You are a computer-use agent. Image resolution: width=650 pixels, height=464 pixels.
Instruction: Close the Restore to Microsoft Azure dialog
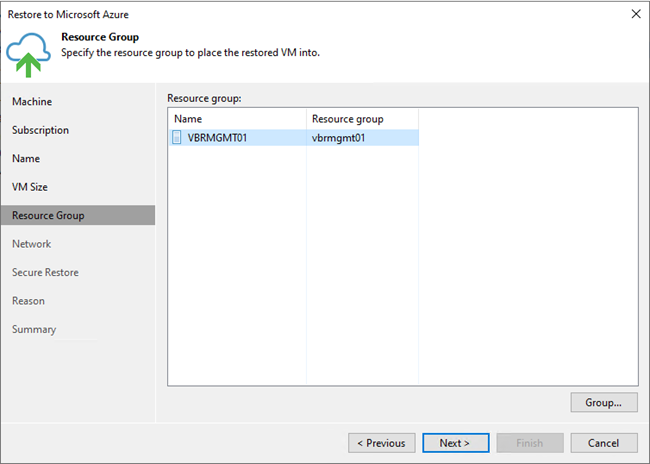636,14
